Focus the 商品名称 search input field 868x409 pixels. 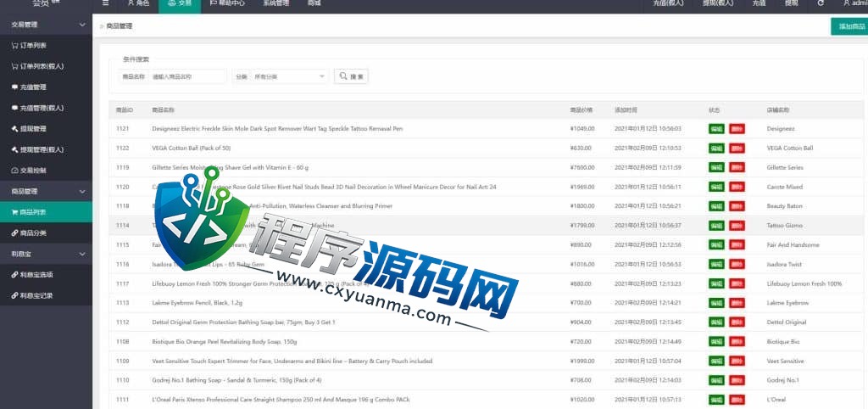click(x=187, y=76)
